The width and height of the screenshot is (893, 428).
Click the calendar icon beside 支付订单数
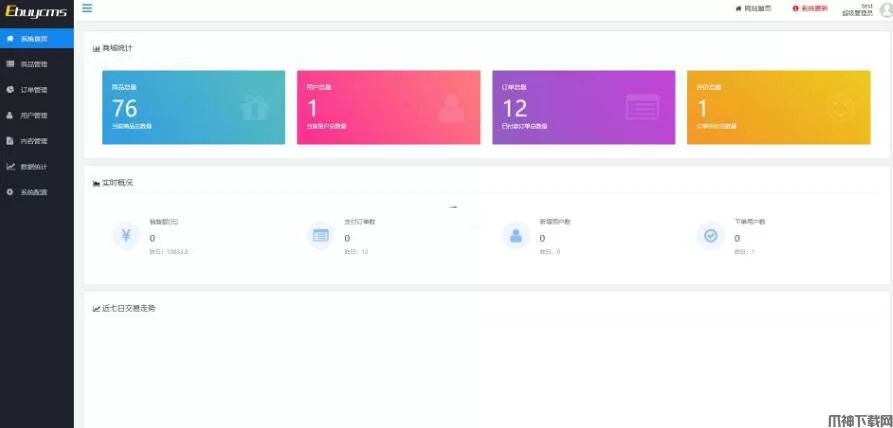point(321,236)
